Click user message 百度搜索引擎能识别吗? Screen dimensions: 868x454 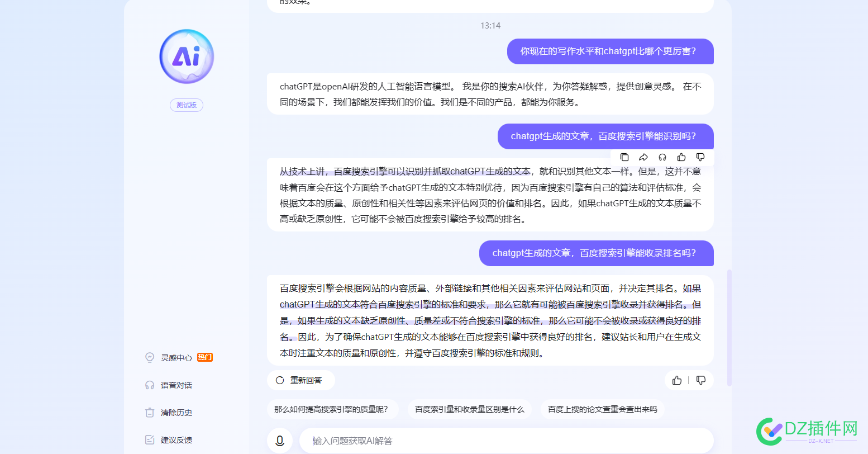pyautogui.click(x=605, y=136)
